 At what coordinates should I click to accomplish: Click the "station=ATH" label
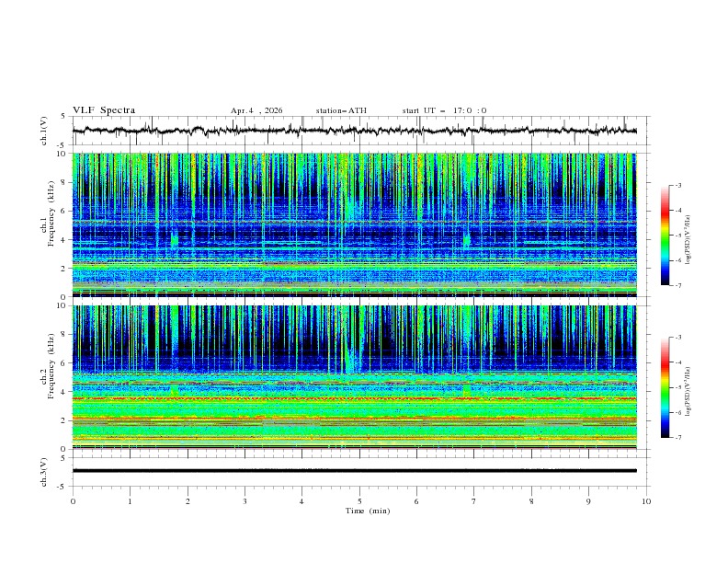(341, 110)
